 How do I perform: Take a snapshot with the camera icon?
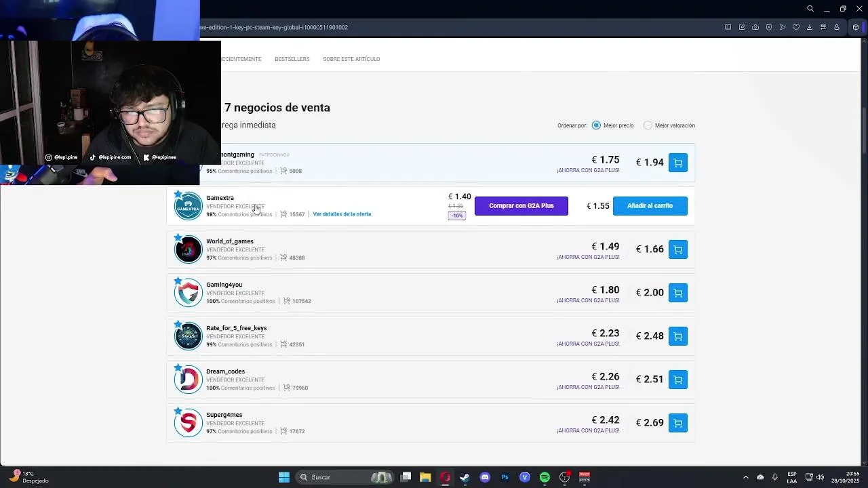click(x=755, y=27)
